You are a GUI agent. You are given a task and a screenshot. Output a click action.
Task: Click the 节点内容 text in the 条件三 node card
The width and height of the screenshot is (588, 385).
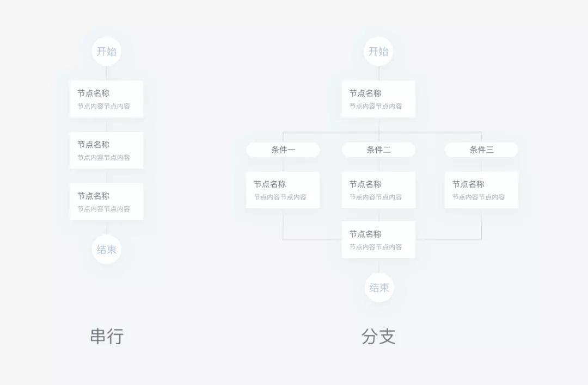click(478, 197)
